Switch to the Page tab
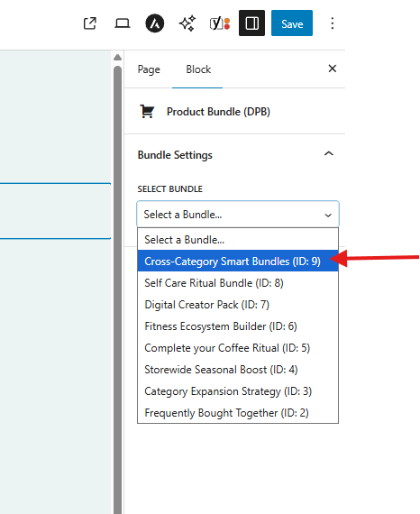Viewport: 420px width, 514px height. click(149, 69)
